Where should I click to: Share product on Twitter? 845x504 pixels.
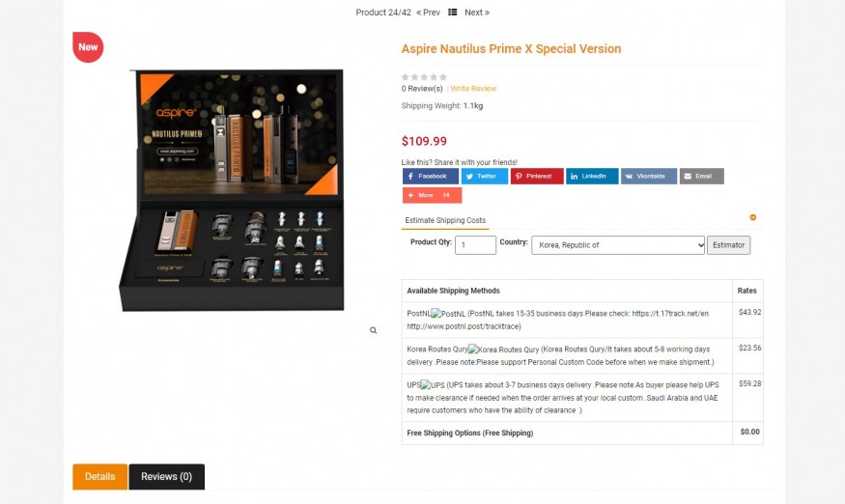pyautogui.click(x=484, y=177)
